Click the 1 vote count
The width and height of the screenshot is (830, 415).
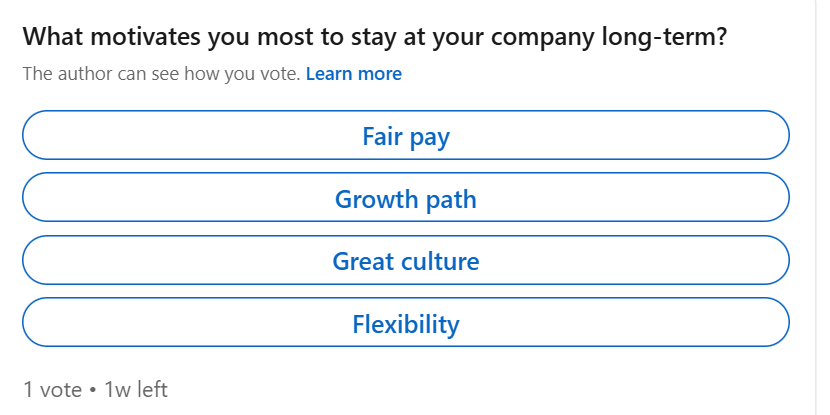coord(52,390)
